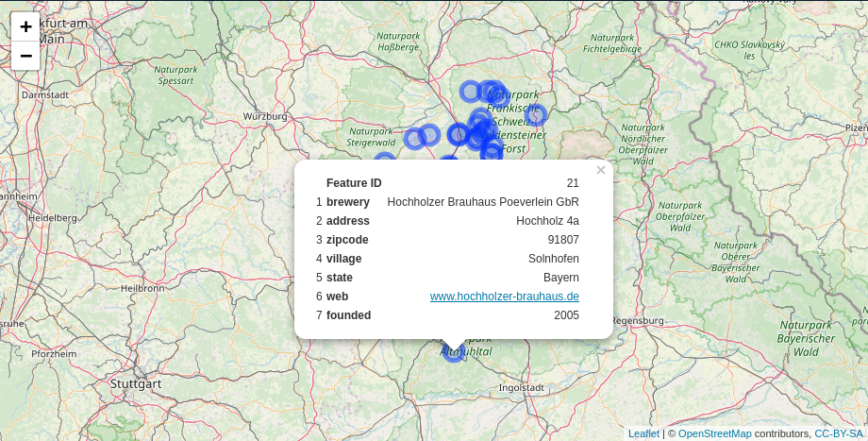Viewport: 868px width, 441px height.
Task: Close the brewery info popup
Action: click(x=600, y=171)
